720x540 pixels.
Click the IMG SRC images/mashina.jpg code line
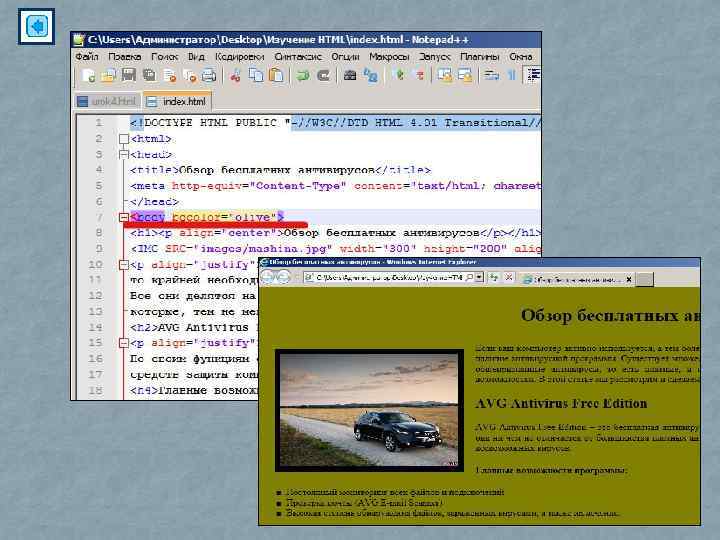(335, 248)
